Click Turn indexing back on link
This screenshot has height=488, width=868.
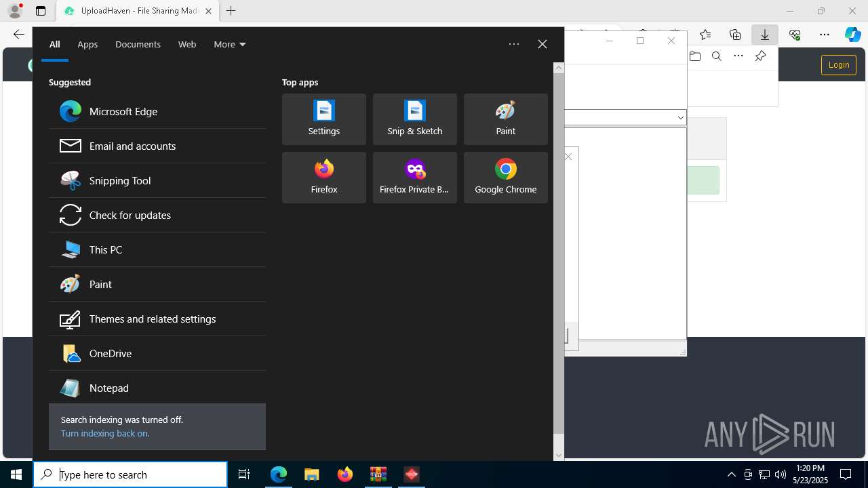point(104,433)
